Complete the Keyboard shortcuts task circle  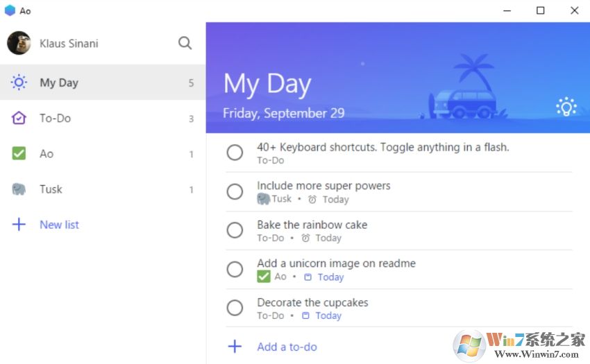[x=235, y=153]
